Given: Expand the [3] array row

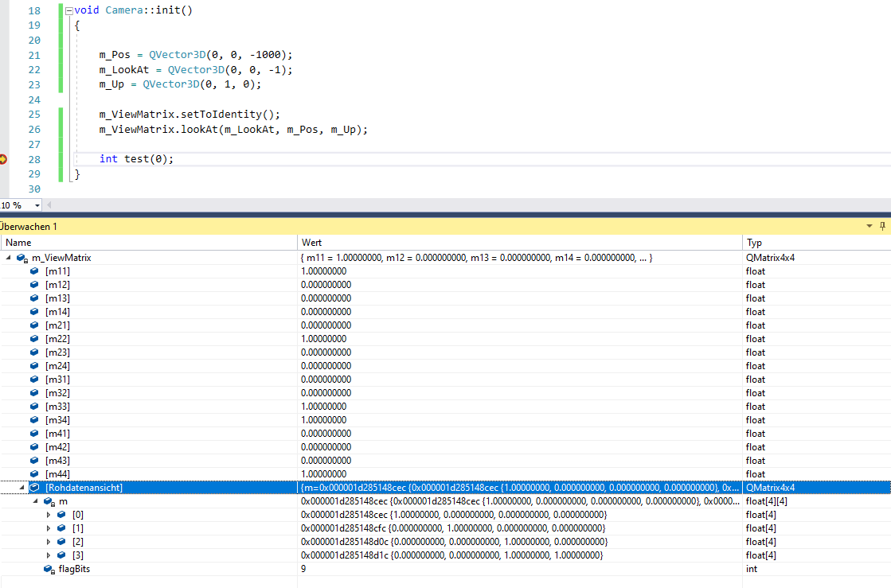Looking at the screenshot, I should tap(49, 555).
